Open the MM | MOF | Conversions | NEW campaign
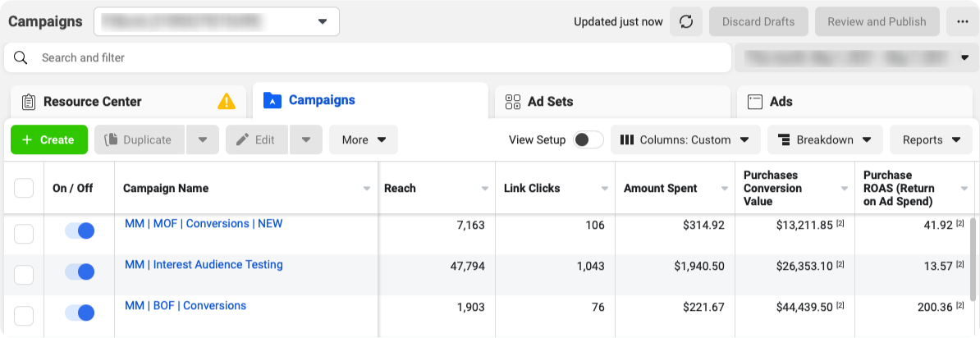Viewport: 980px width, 338px height. (x=204, y=224)
